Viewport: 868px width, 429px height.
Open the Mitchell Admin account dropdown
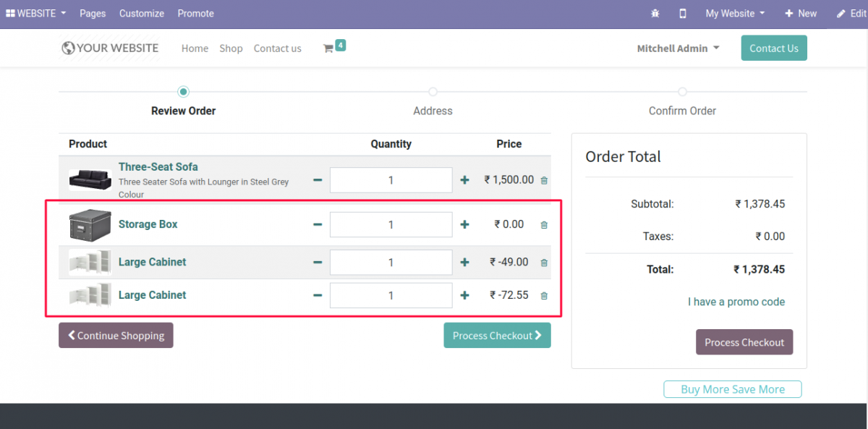(677, 48)
